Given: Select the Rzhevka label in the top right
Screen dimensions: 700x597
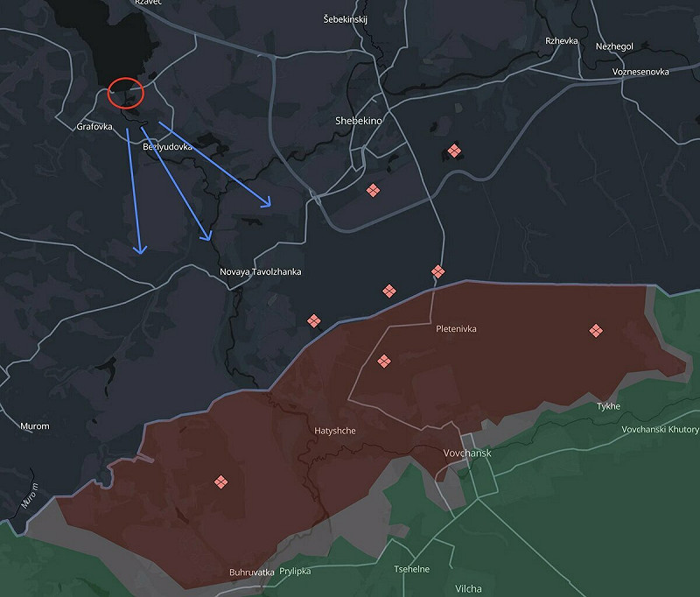Looking at the screenshot, I should (562, 41).
